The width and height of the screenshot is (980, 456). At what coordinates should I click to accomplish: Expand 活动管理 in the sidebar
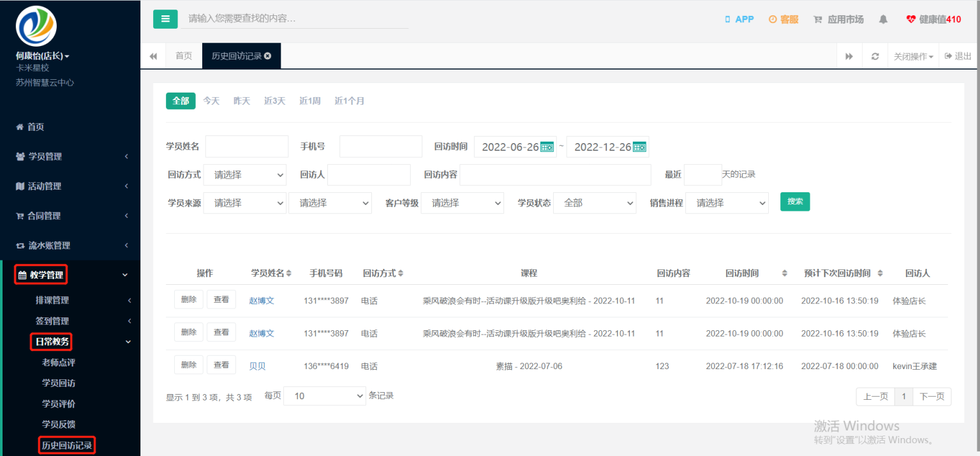70,186
